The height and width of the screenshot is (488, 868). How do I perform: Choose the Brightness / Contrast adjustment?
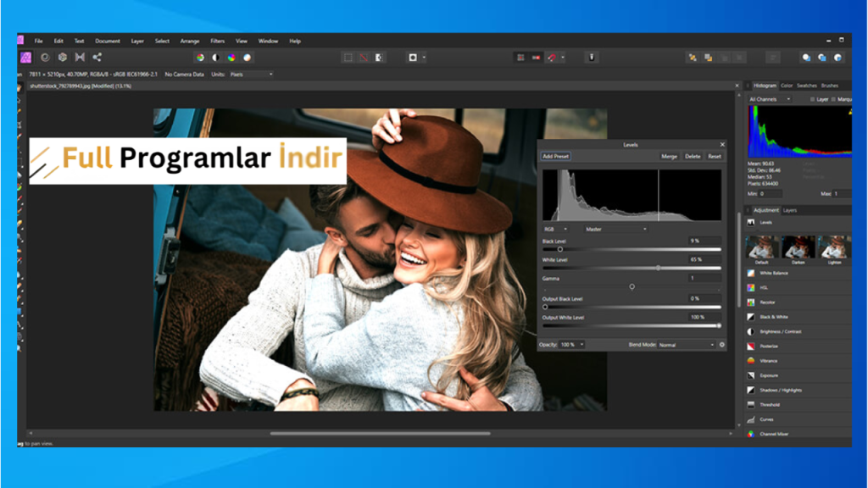[798, 332]
